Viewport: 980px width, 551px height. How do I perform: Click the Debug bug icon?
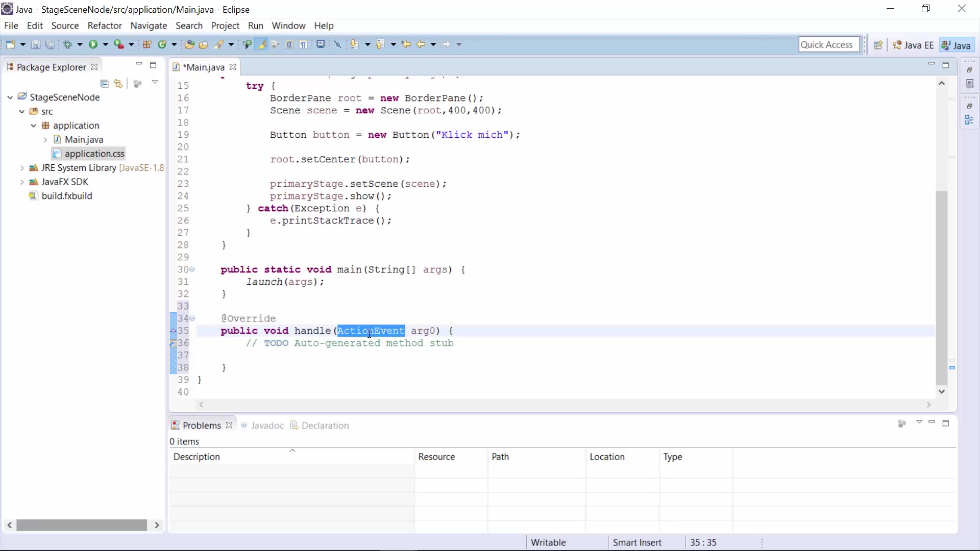coord(67,45)
